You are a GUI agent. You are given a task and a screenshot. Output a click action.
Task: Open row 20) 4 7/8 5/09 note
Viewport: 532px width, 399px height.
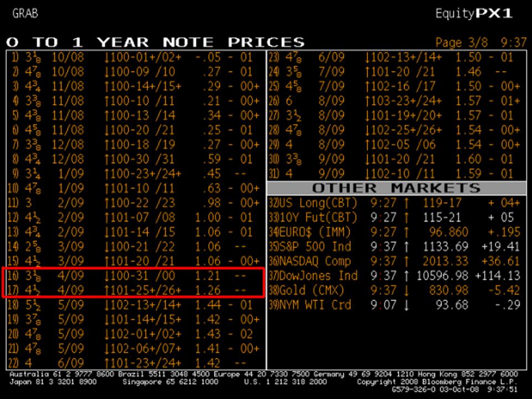click(x=136, y=334)
